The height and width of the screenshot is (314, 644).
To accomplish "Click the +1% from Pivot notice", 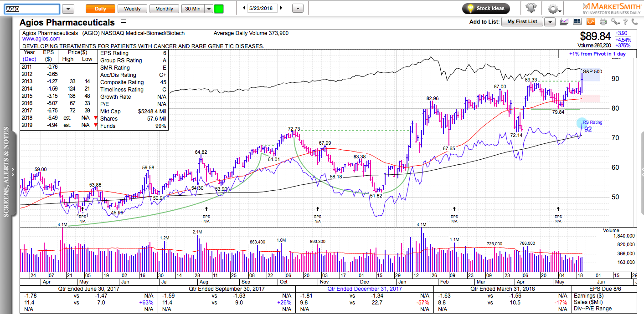I will click(x=597, y=54).
